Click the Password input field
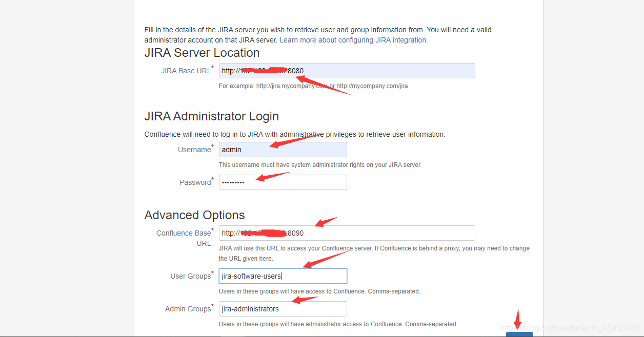Viewport: 644px width, 337px height. (283, 182)
